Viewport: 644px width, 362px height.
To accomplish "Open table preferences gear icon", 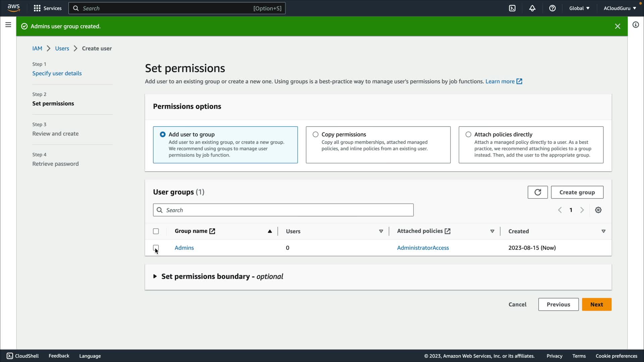I will [598, 210].
